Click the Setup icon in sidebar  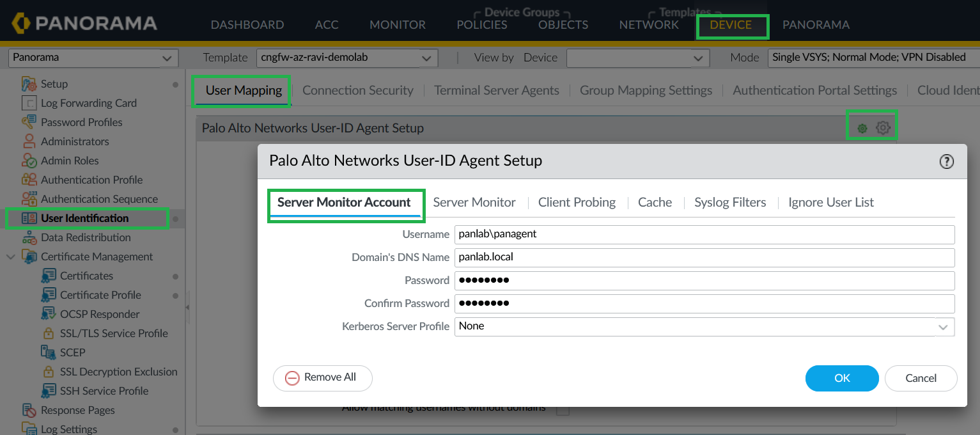tap(29, 84)
